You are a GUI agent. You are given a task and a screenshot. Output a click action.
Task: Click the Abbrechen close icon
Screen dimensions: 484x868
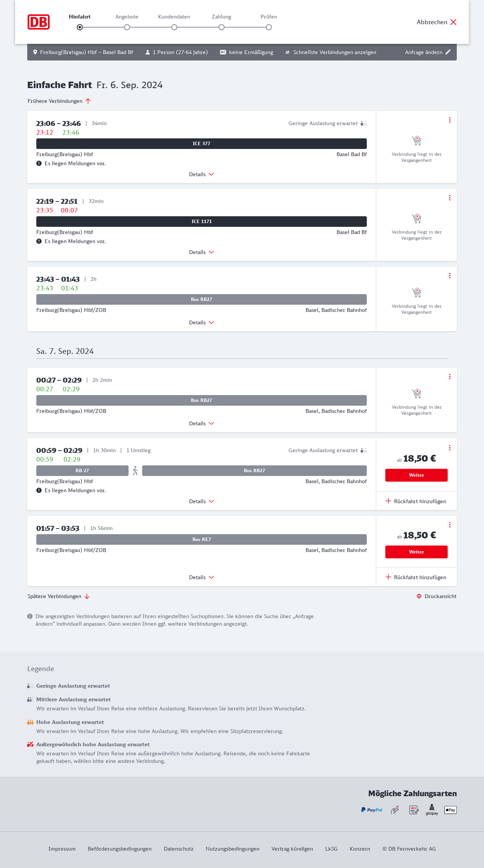453,22
